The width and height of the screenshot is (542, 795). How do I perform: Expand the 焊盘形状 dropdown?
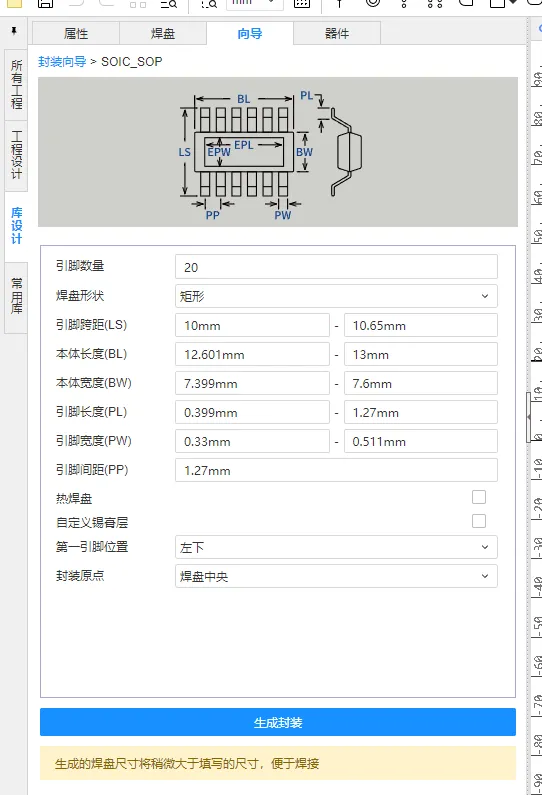[x=336, y=296]
